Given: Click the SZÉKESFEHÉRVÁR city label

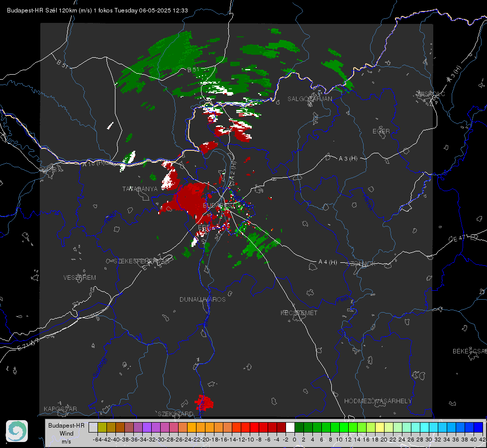Looking at the screenshot, I should tap(142, 261).
